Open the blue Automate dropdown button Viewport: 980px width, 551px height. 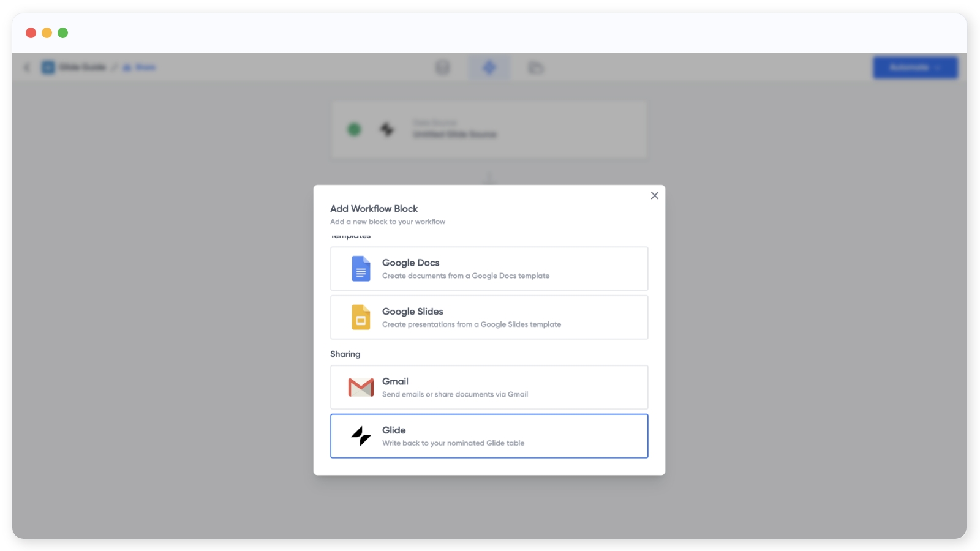[915, 67]
